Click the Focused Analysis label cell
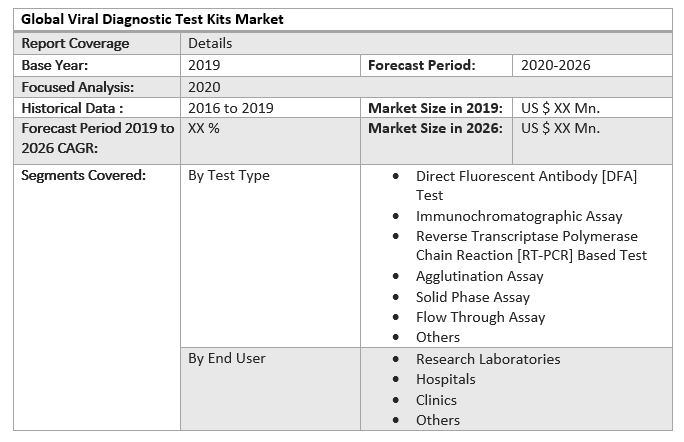The width and height of the screenshot is (684, 442). pos(77,87)
